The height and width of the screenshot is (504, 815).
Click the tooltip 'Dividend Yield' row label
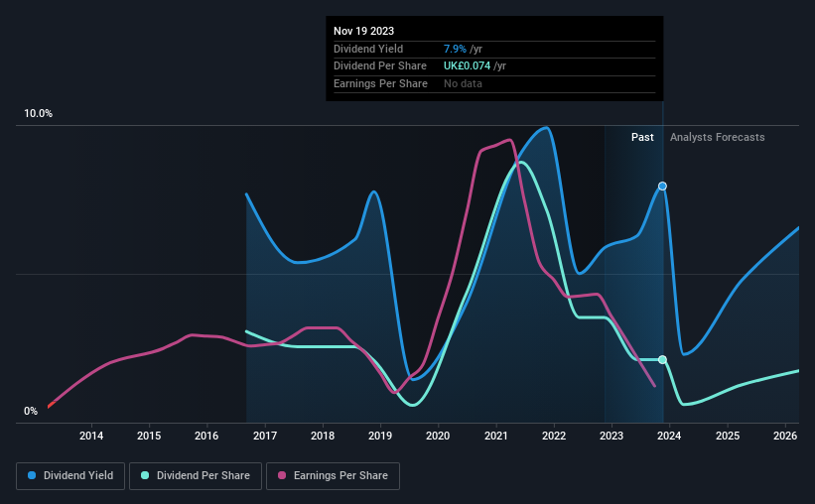coord(368,49)
